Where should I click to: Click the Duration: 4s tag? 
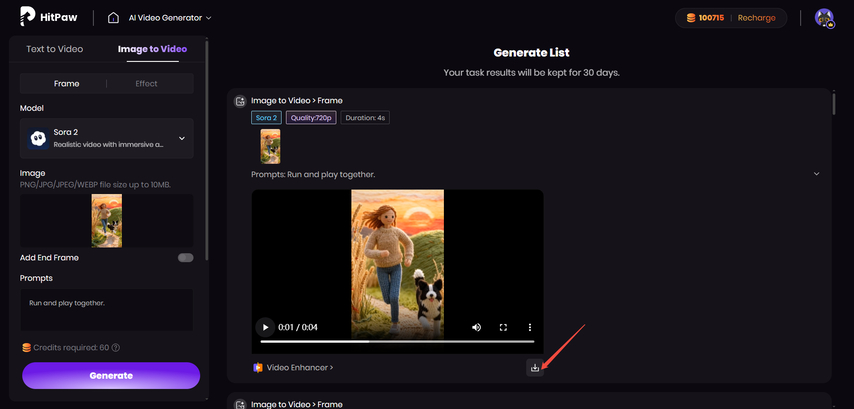[x=365, y=118]
